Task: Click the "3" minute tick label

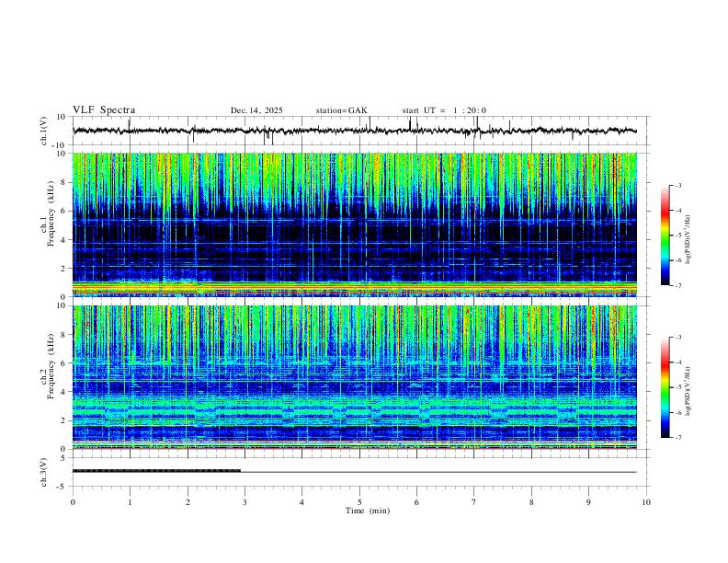Action: coord(245,502)
